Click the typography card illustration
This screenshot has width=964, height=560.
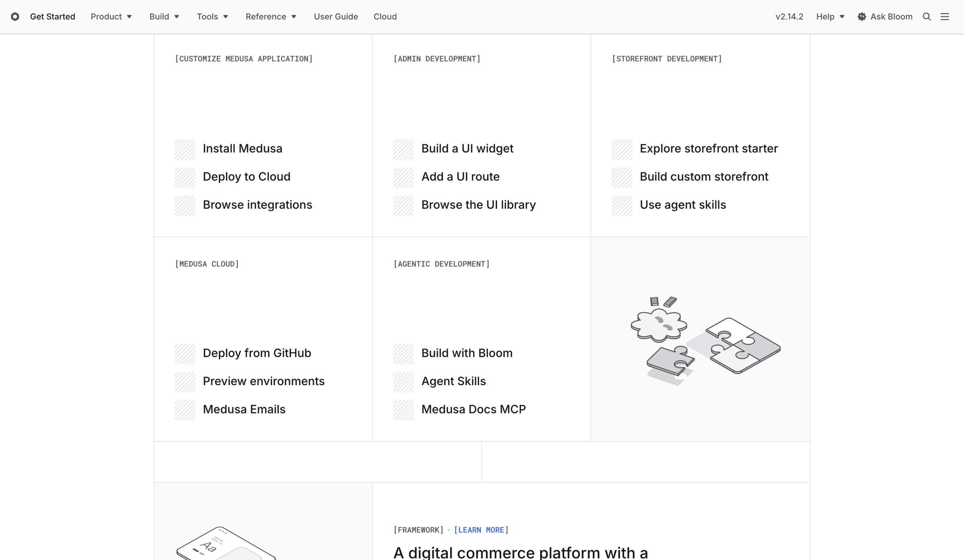point(226,543)
